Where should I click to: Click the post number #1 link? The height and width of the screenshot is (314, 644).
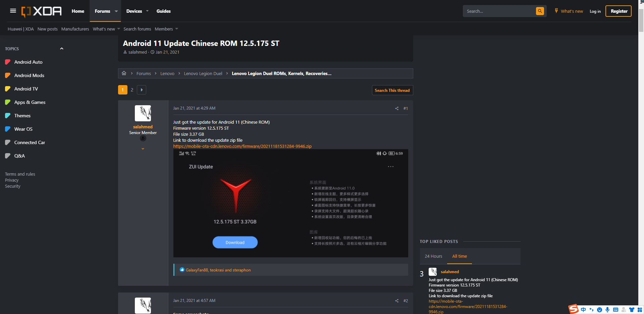point(406,108)
